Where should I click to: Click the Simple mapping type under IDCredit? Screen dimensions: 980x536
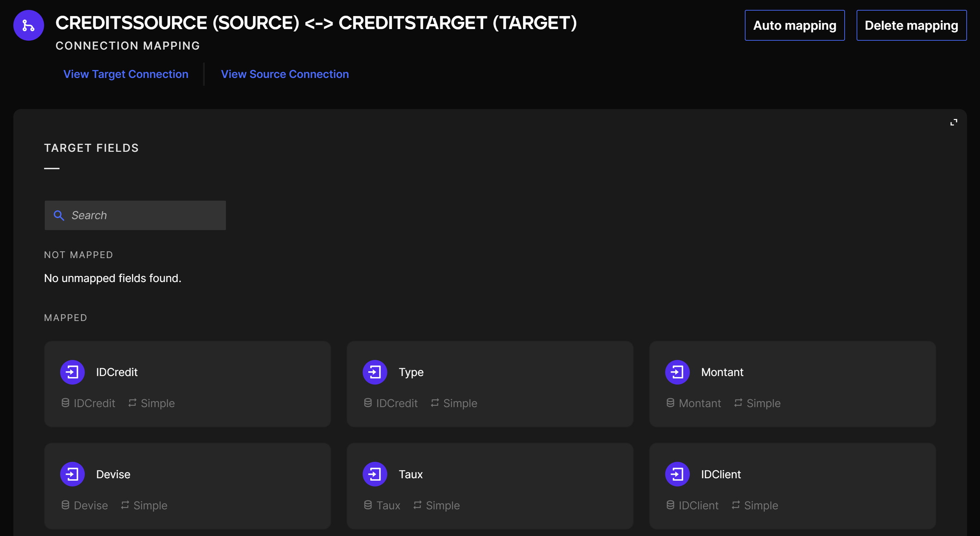[x=157, y=403]
